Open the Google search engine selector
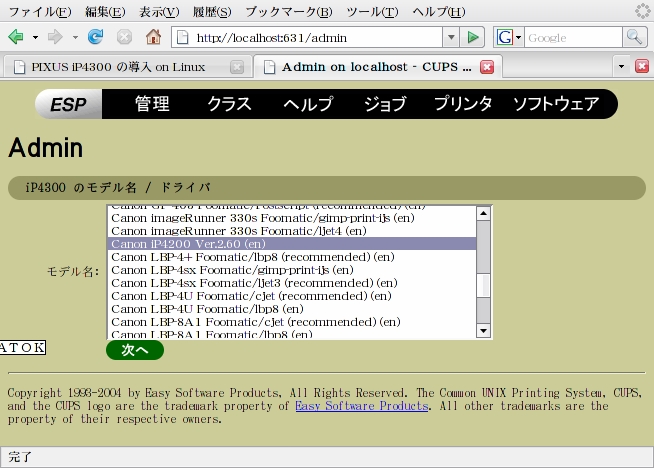The height and width of the screenshot is (468, 654). (509, 38)
